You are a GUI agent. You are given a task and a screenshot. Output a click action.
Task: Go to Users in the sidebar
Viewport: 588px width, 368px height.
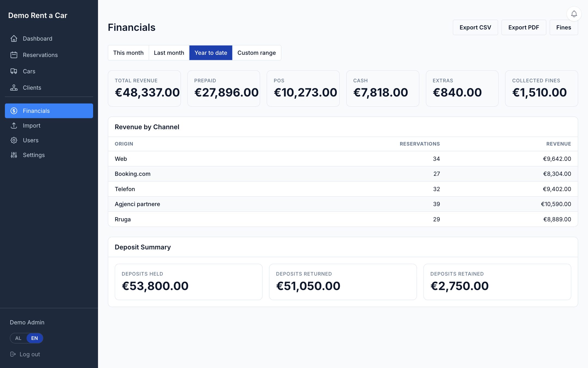pyautogui.click(x=49, y=140)
